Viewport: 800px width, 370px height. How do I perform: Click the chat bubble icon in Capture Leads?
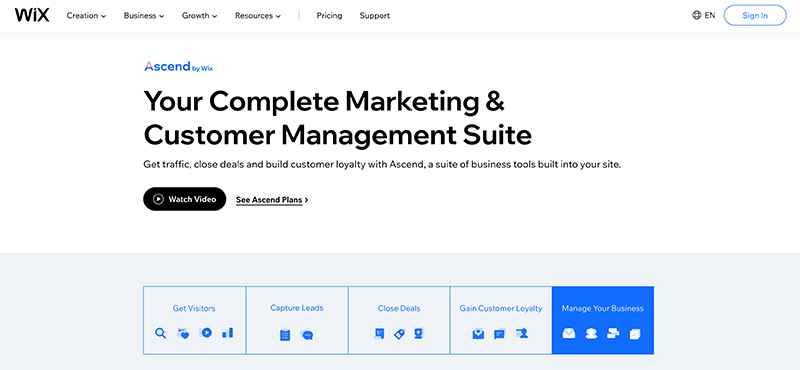tap(307, 335)
